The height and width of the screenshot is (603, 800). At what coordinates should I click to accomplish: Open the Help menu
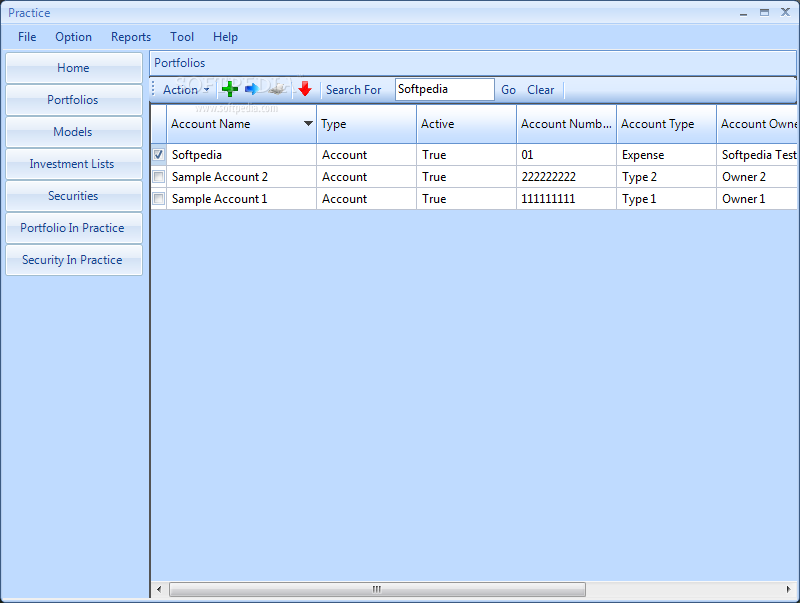click(x=226, y=37)
